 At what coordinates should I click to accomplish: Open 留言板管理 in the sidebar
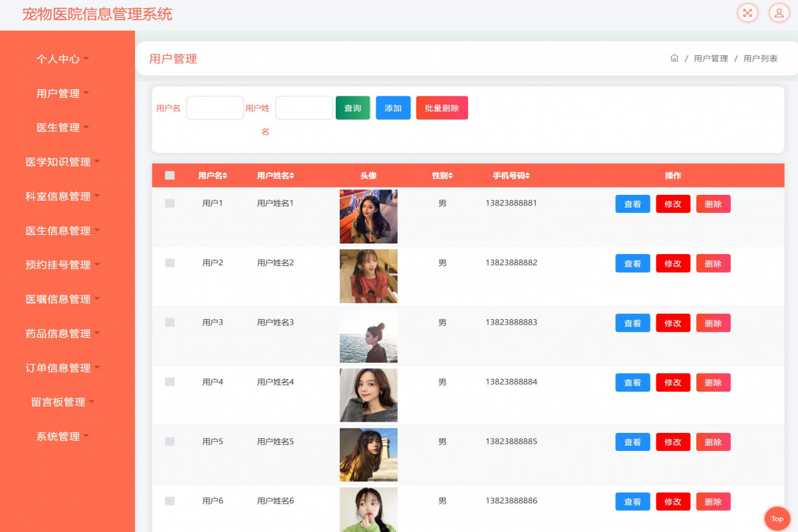pyautogui.click(x=62, y=402)
